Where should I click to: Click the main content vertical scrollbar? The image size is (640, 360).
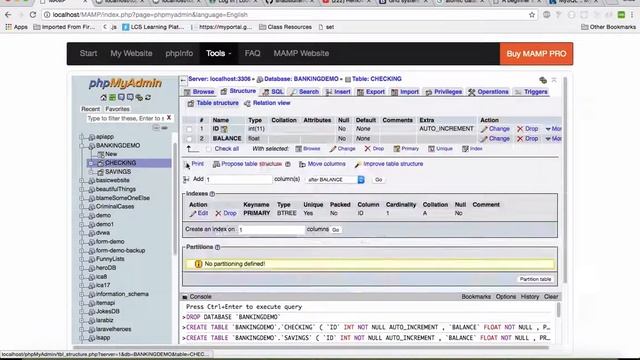click(565, 180)
